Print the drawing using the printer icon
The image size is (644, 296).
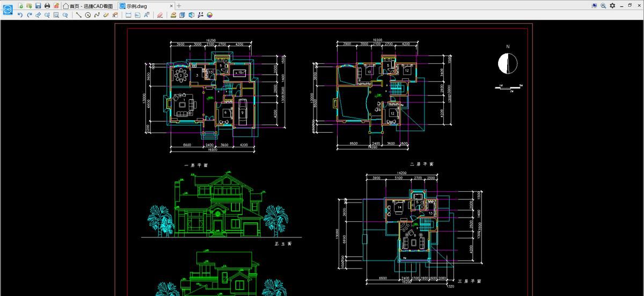pyautogui.click(x=47, y=5)
